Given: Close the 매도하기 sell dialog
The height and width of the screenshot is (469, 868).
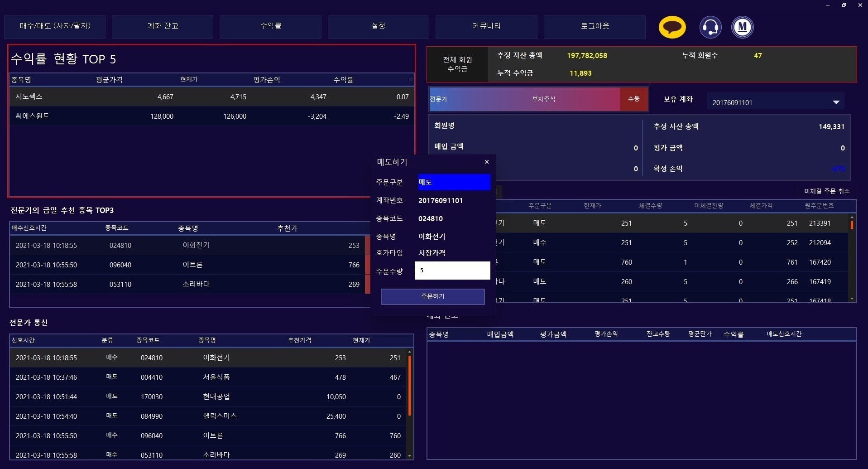Looking at the screenshot, I should pyautogui.click(x=487, y=162).
